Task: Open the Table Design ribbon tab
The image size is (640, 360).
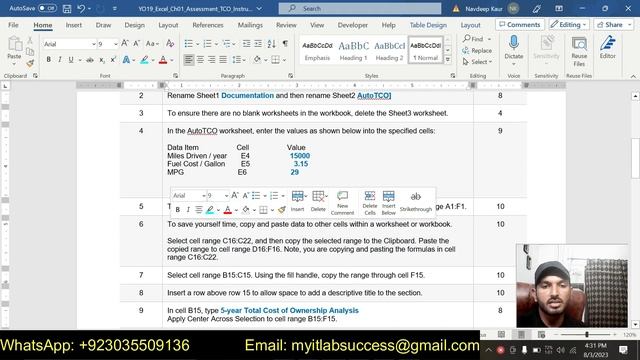Action: 428,25
